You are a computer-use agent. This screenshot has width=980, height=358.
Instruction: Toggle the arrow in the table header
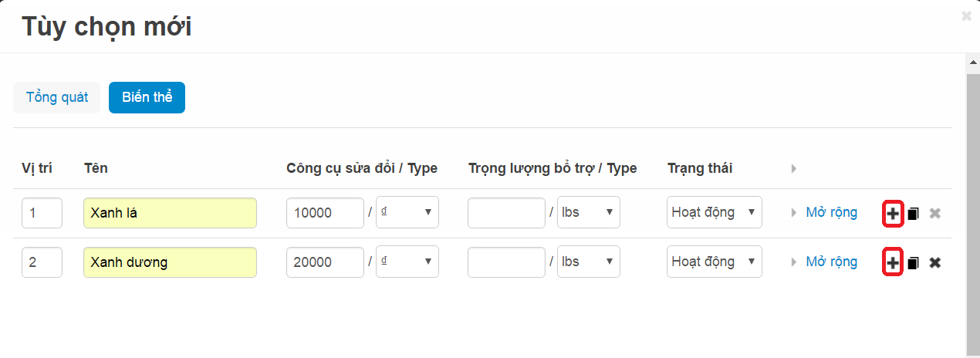[794, 168]
